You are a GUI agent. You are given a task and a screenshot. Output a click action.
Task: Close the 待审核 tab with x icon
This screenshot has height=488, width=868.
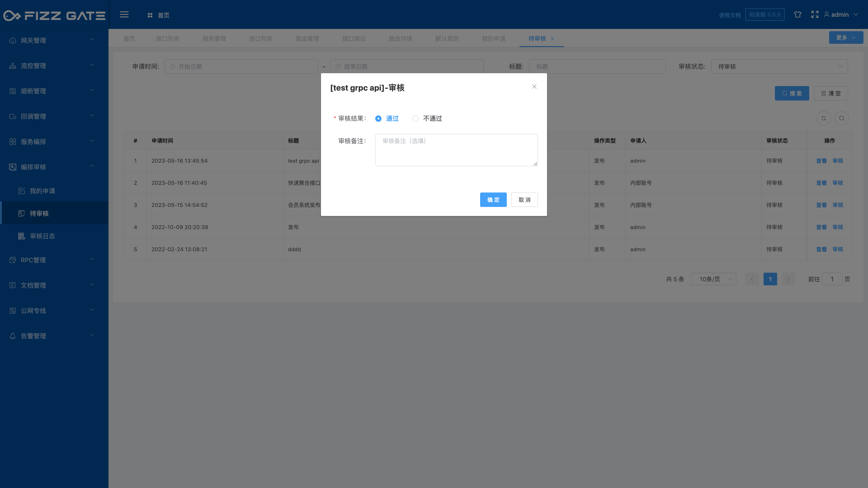tap(552, 39)
